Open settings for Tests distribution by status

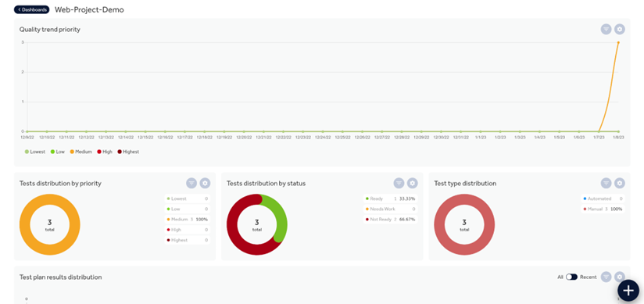pos(413,183)
